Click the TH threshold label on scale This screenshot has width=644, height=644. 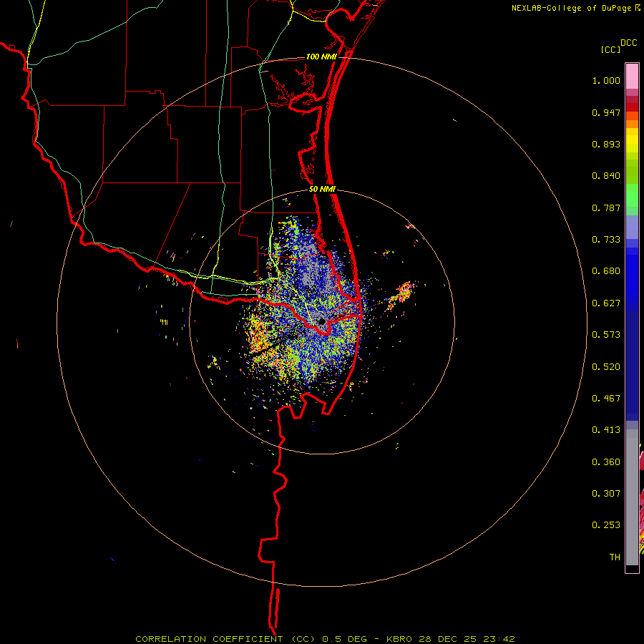click(x=615, y=557)
